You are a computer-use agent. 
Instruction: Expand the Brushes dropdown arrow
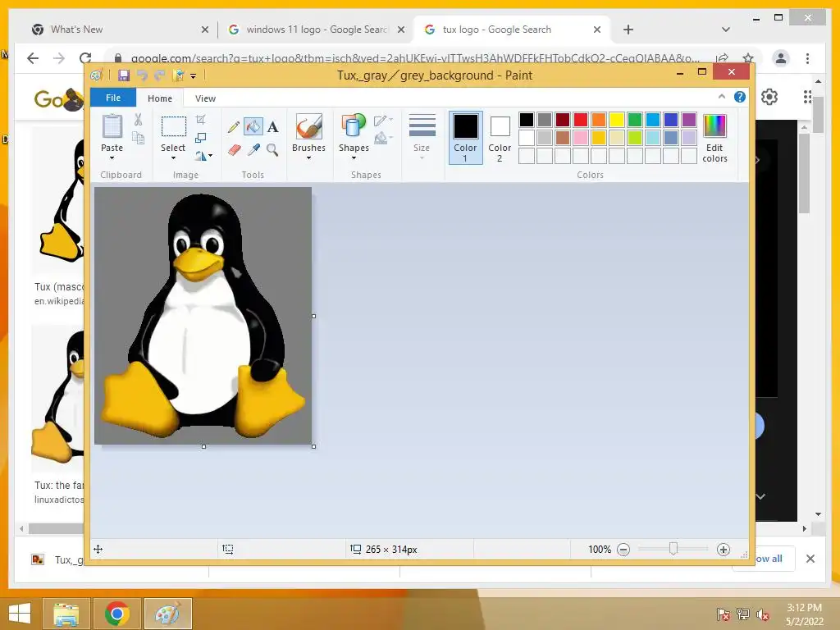pyautogui.click(x=308, y=158)
